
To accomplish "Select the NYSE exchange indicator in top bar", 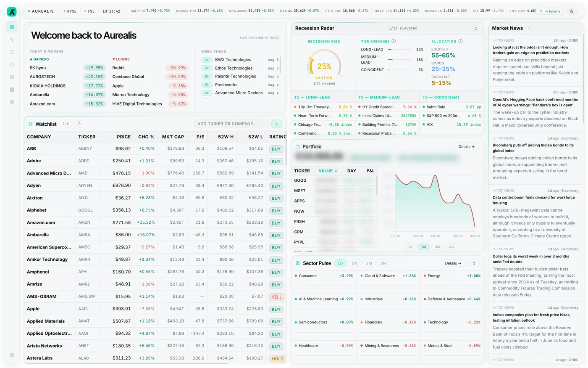I will point(70,11).
